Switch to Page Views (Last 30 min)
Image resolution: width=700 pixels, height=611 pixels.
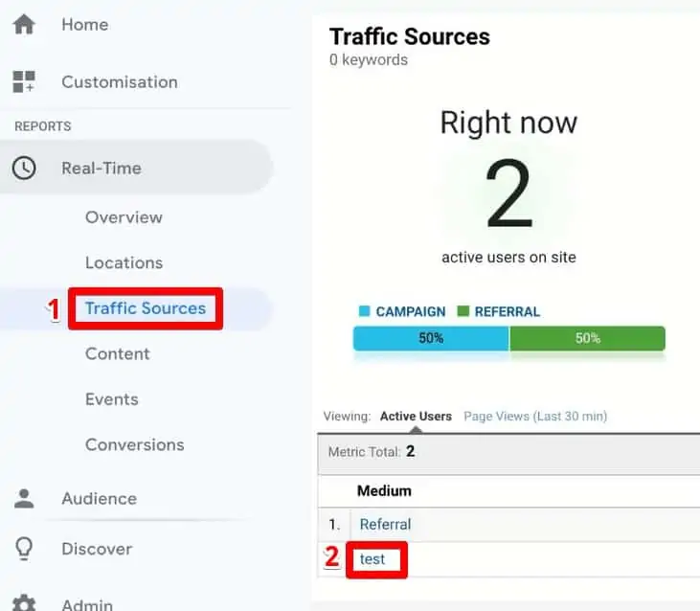coord(535,417)
